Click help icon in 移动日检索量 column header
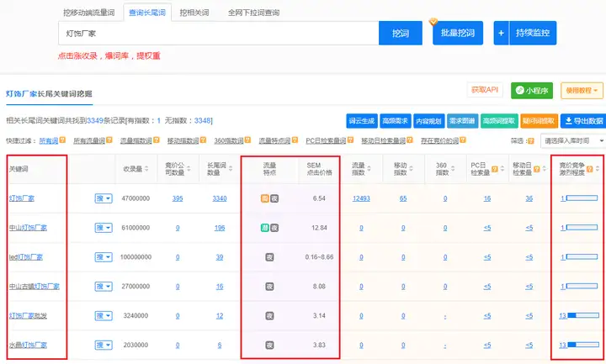This screenshot has width=606, height=364. click(537, 169)
